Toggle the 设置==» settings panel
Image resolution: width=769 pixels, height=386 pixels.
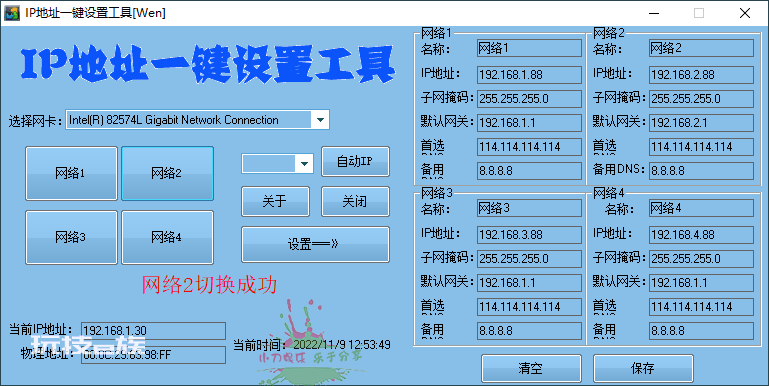pyautogui.click(x=315, y=244)
